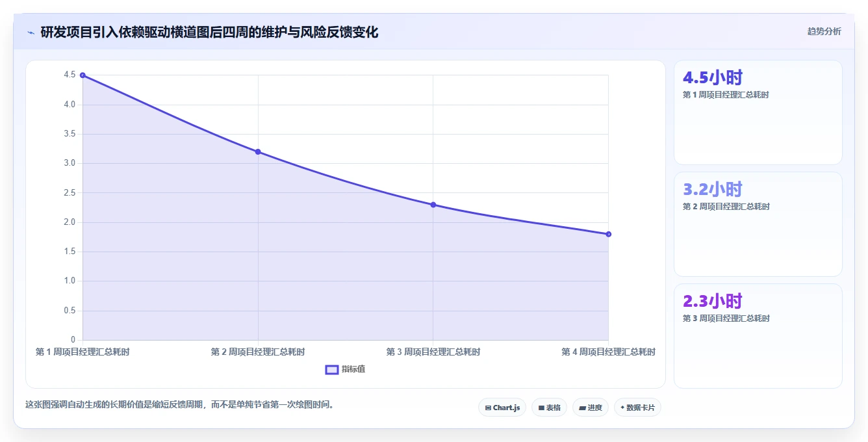Click the y-axis value 2.0
Image resolution: width=868 pixels, height=442 pixels.
tap(70, 222)
